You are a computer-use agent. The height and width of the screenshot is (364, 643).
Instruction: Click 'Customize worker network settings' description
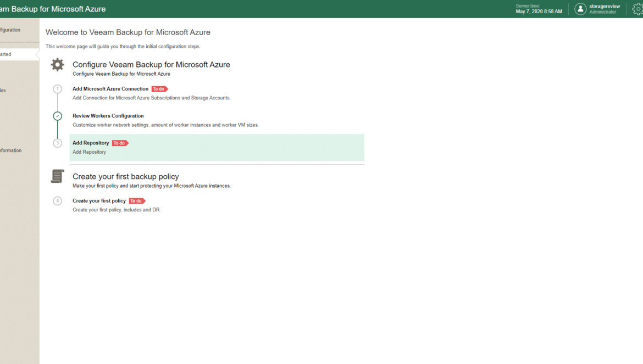[165, 125]
